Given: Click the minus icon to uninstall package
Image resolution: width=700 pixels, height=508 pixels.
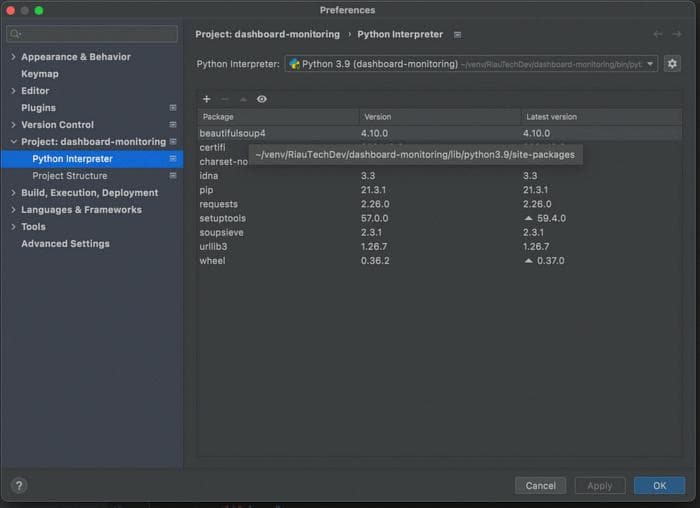Looking at the screenshot, I should [x=225, y=99].
